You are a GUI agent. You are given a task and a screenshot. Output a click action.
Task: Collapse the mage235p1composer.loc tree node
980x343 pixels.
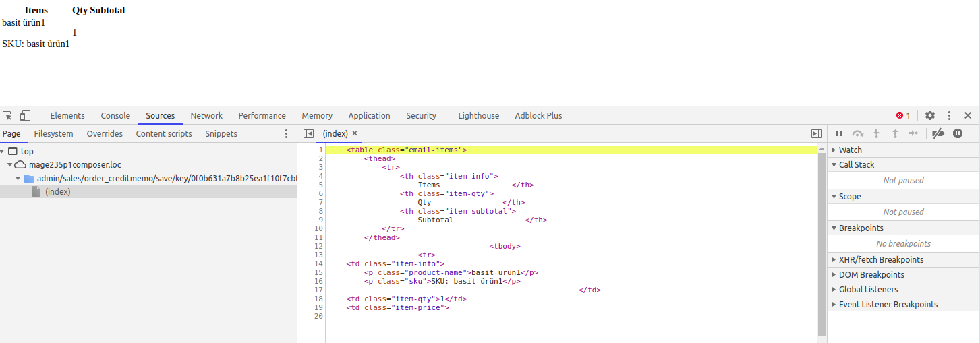(x=10, y=165)
